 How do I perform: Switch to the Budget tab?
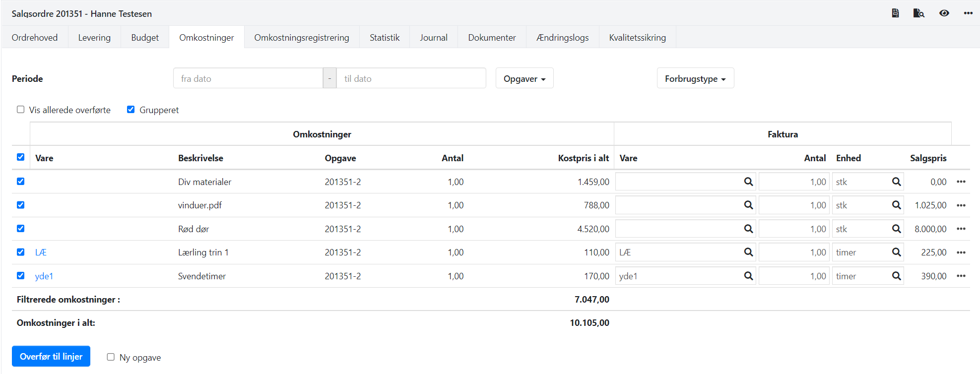click(x=145, y=38)
